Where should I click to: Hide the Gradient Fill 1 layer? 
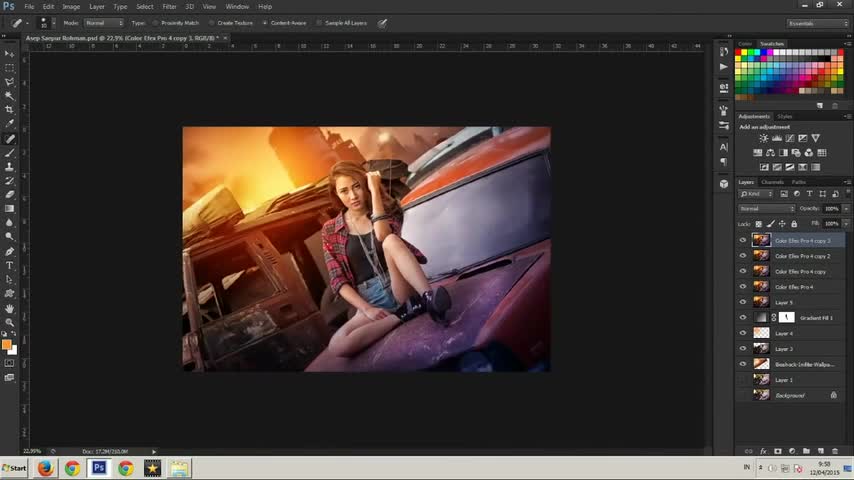pyautogui.click(x=742, y=318)
